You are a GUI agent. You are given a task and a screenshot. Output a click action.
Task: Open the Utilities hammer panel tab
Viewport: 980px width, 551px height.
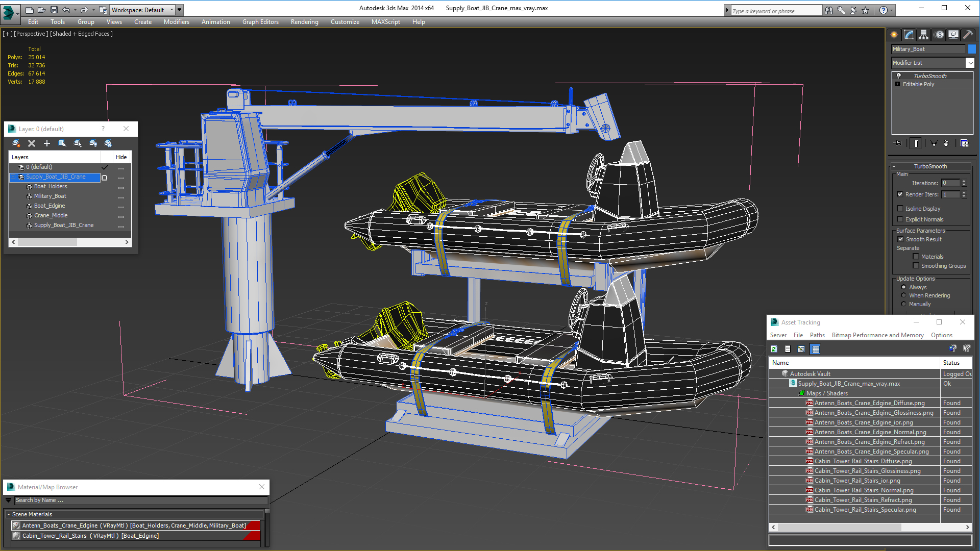pyautogui.click(x=968, y=35)
